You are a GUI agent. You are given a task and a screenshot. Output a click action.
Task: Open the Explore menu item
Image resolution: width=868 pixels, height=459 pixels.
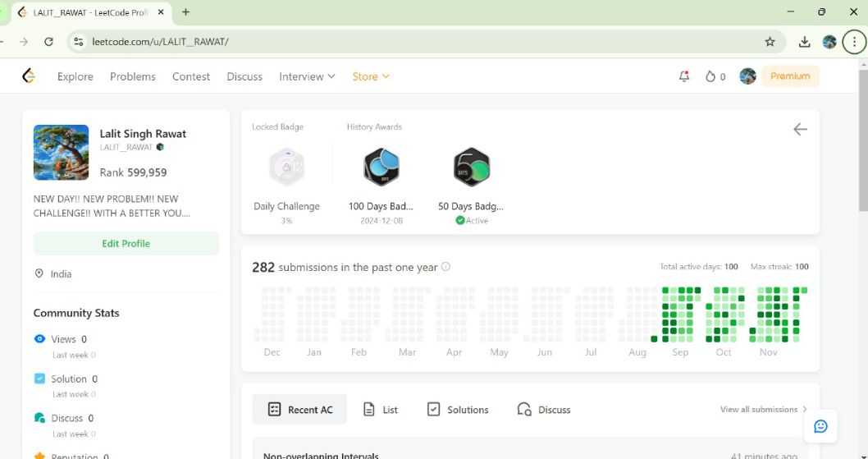point(75,76)
